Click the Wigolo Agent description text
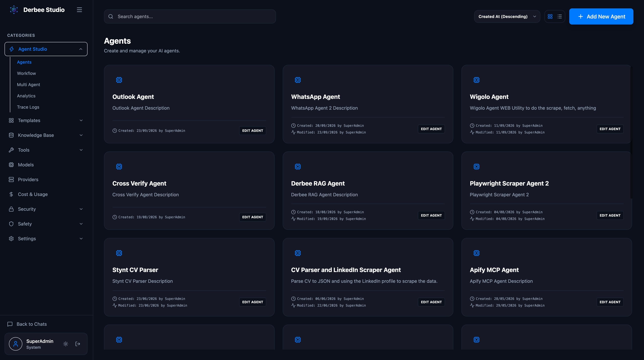Screen dimensions: 644x360 (x=533, y=108)
